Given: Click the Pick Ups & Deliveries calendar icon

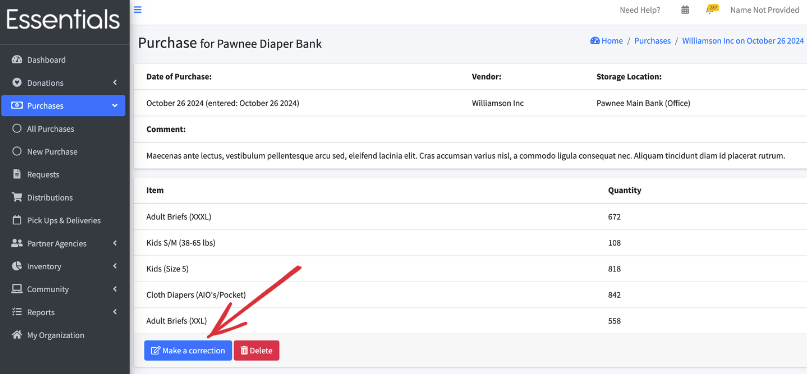Looking at the screenshot, I should coord(17,220).
